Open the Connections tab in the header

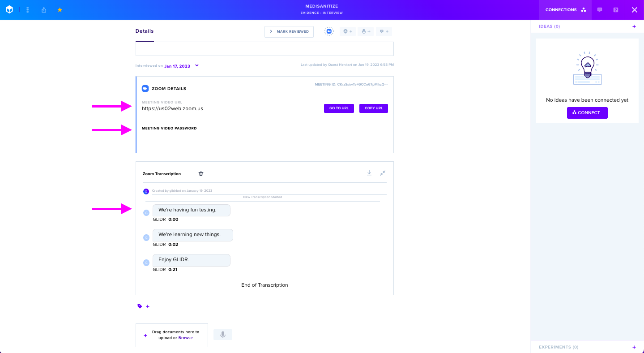click(x=565, y=10)
